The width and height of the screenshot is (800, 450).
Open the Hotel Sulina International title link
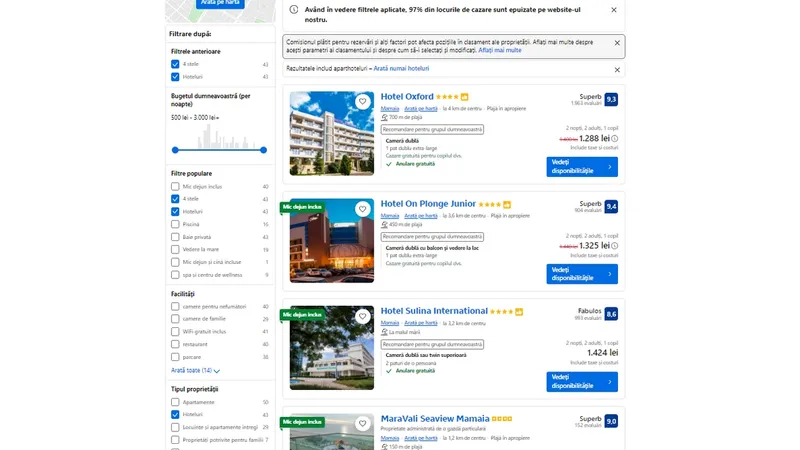(434, 311)
